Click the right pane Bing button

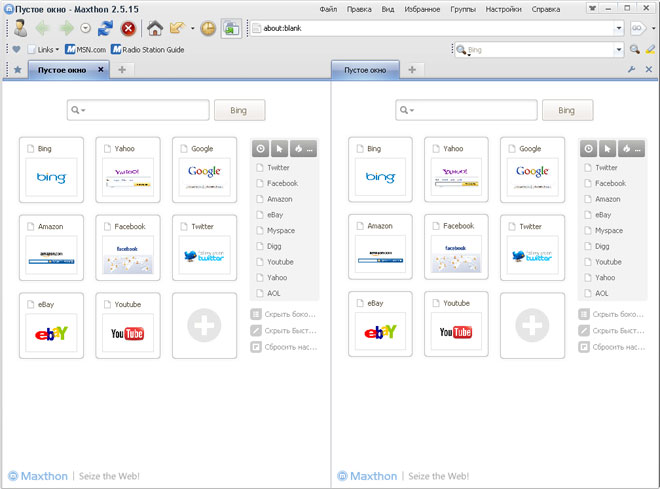pyautogui.click(x=567, y=110)
